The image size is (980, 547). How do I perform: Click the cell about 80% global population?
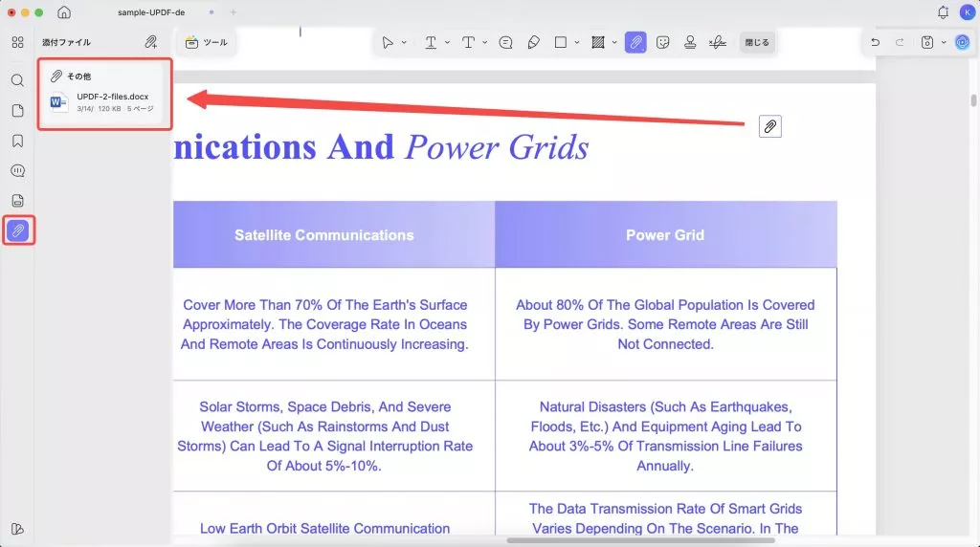point(666,324)
